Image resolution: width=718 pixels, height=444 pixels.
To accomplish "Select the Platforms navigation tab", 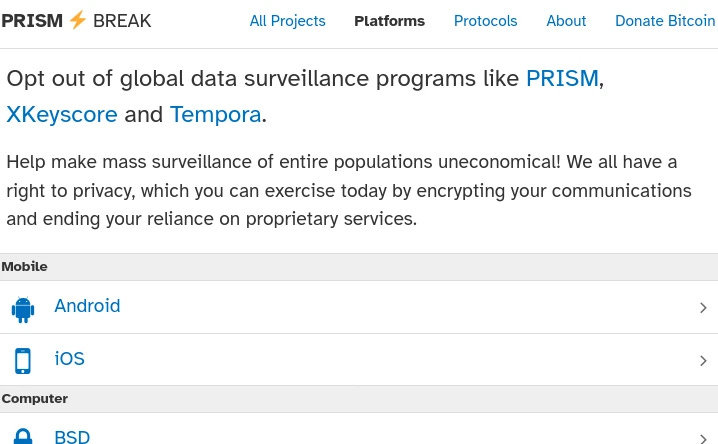I will [x=390, y=21].
